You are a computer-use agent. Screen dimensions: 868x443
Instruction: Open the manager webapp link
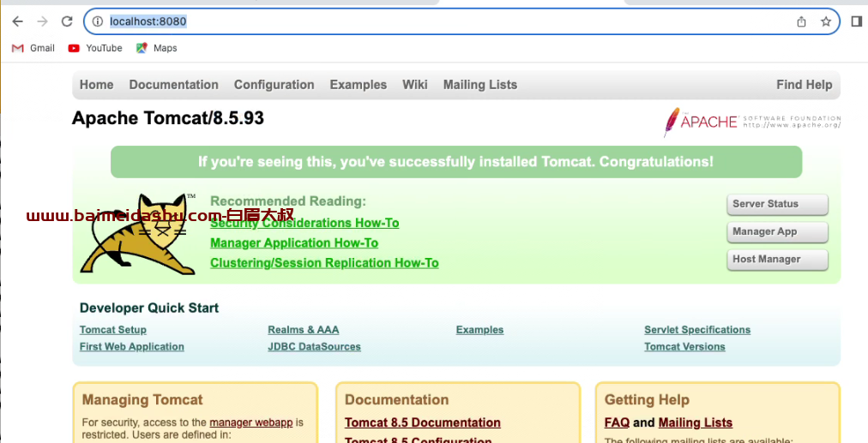[x=250, y=422]
